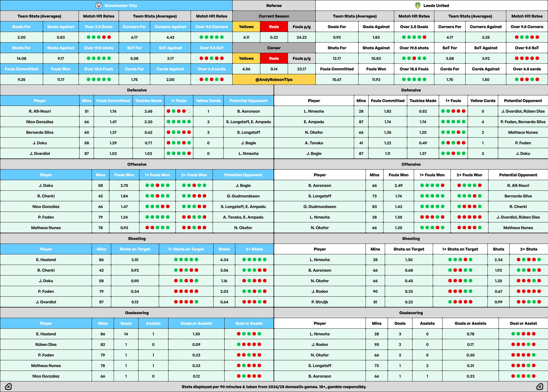
Task: Click Manchester City's Over 2.5 Goals column header
Action: [x=99, y=27]
